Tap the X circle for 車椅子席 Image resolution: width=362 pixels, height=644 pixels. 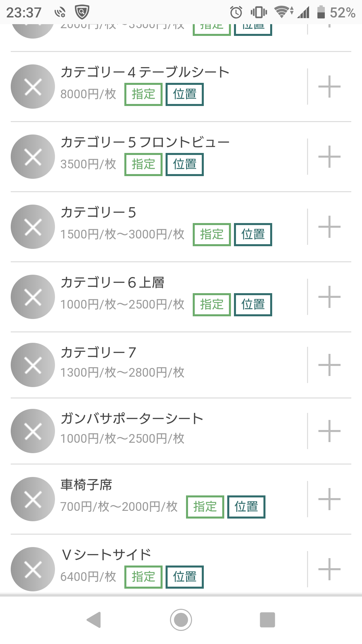point(33,499)
